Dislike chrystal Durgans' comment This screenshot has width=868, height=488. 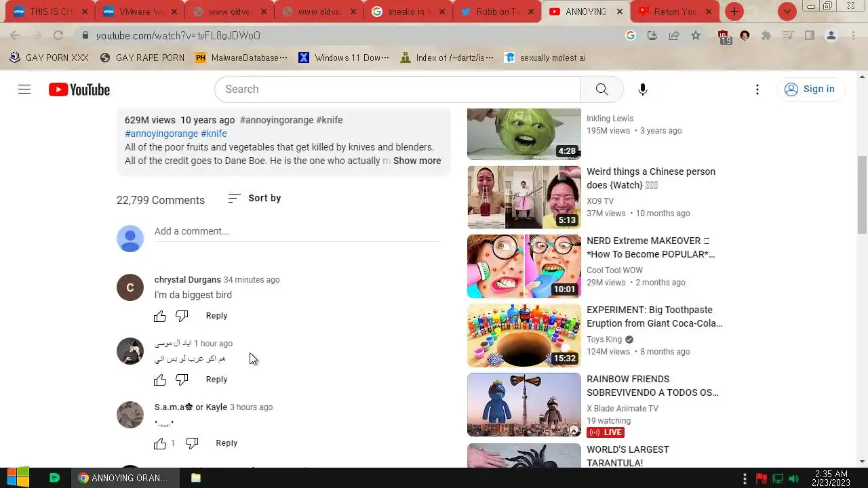click(182, 316)
